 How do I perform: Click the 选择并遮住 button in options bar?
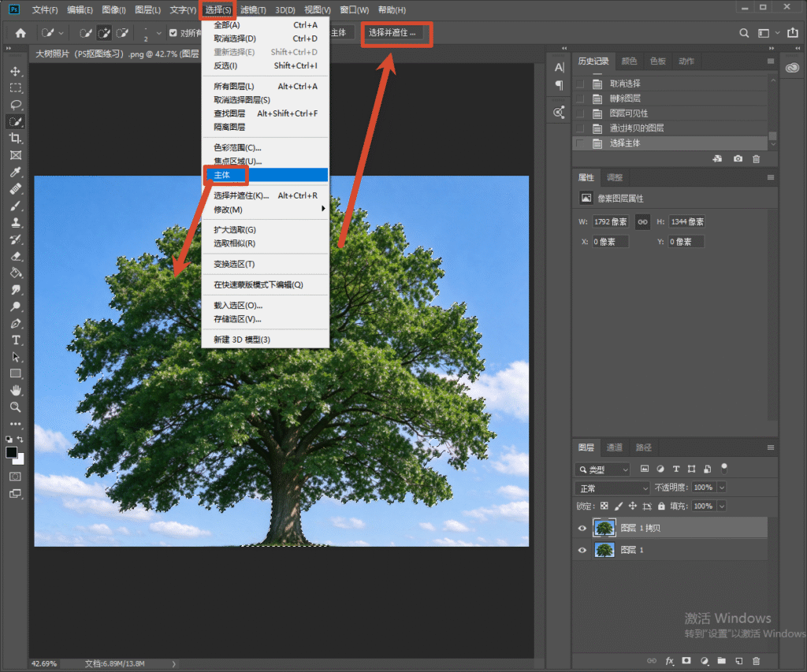(392, 33)
